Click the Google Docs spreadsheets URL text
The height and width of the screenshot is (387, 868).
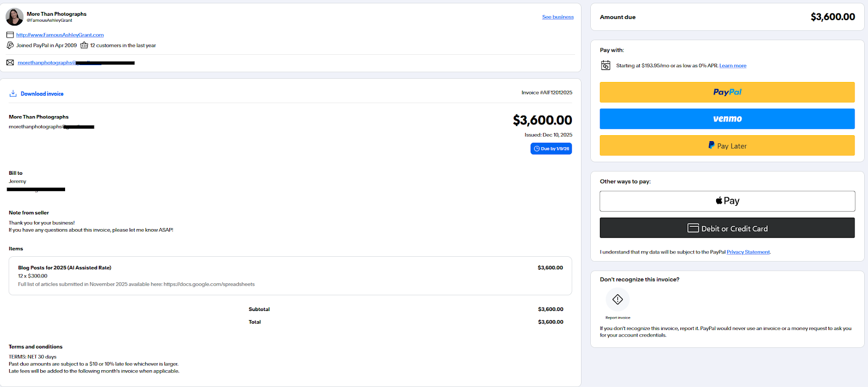pyautogui.click(x=209, y=284)
